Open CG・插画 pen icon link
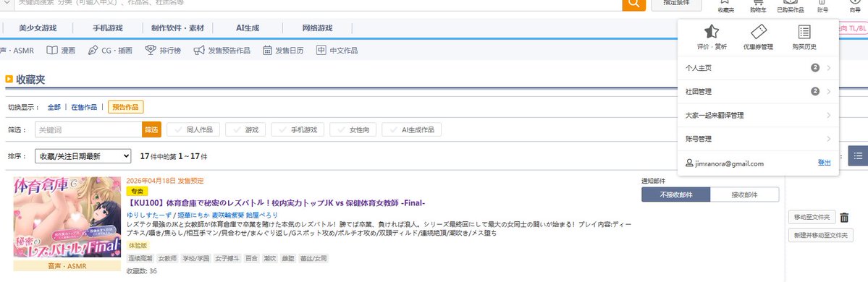 tap(110, 51)
